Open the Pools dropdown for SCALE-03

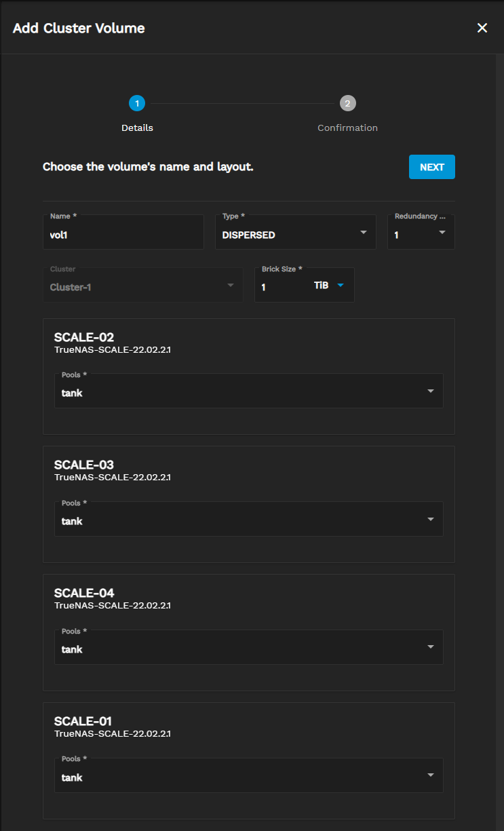[x=241, y=521]
